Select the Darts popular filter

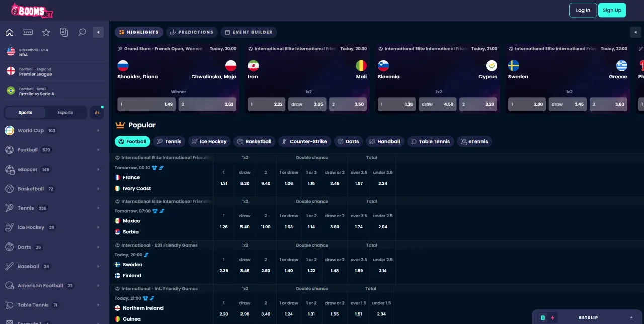(348, 142)
